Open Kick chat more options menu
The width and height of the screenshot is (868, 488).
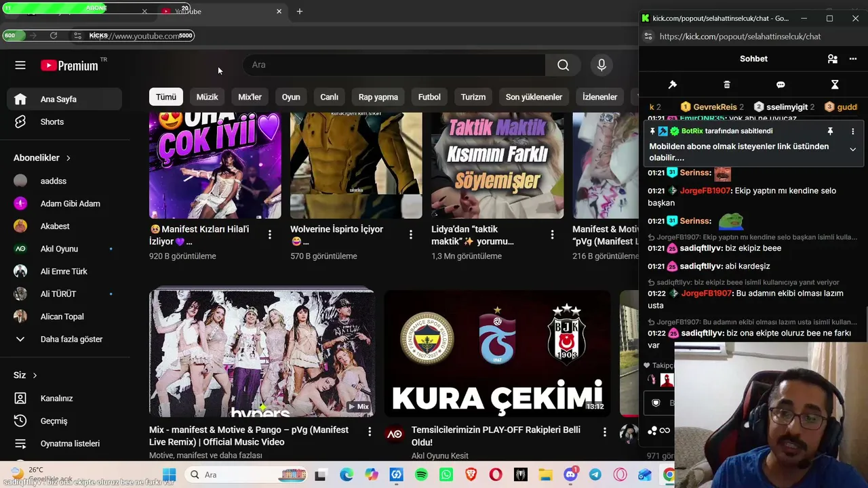[x=853, y=59]
